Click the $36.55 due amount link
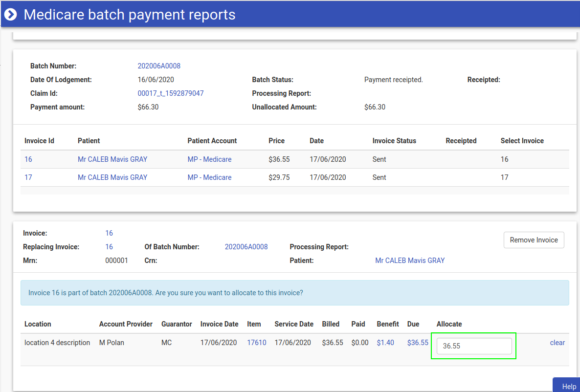 pos(418,343)
